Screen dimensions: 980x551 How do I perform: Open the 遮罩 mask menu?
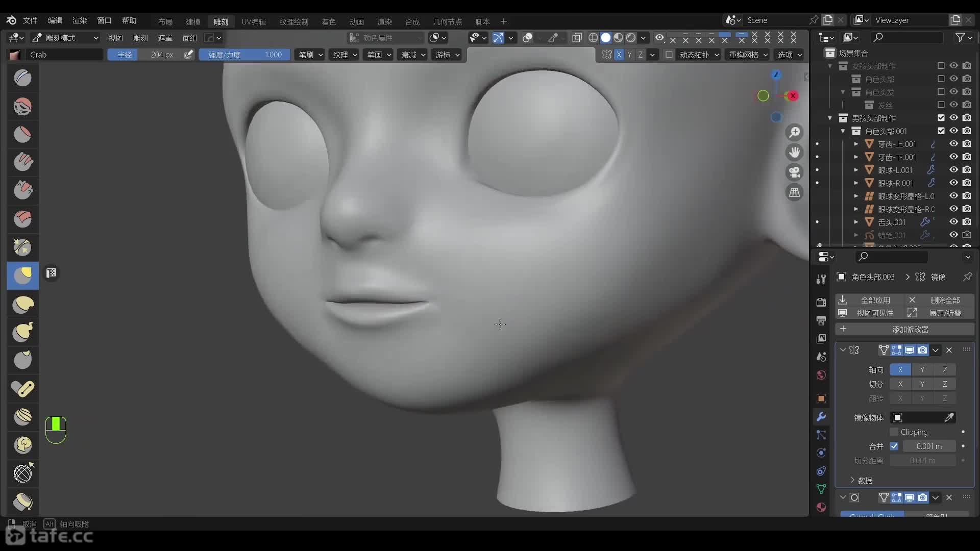165,38
